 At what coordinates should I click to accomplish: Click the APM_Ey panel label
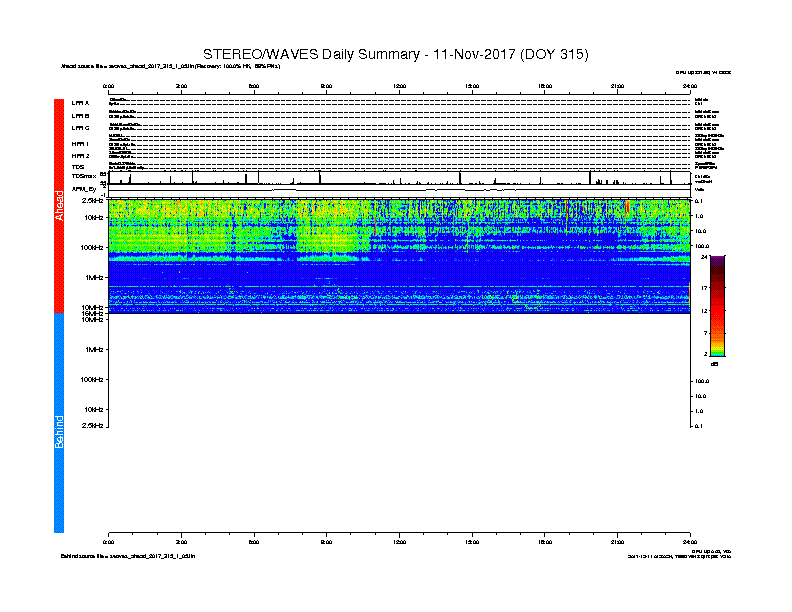tap(84, 189)
